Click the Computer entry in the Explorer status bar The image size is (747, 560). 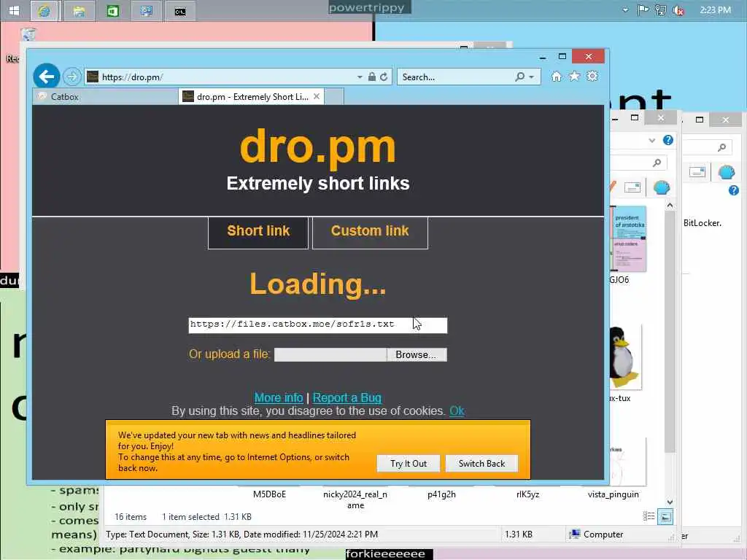coord(597,534)
